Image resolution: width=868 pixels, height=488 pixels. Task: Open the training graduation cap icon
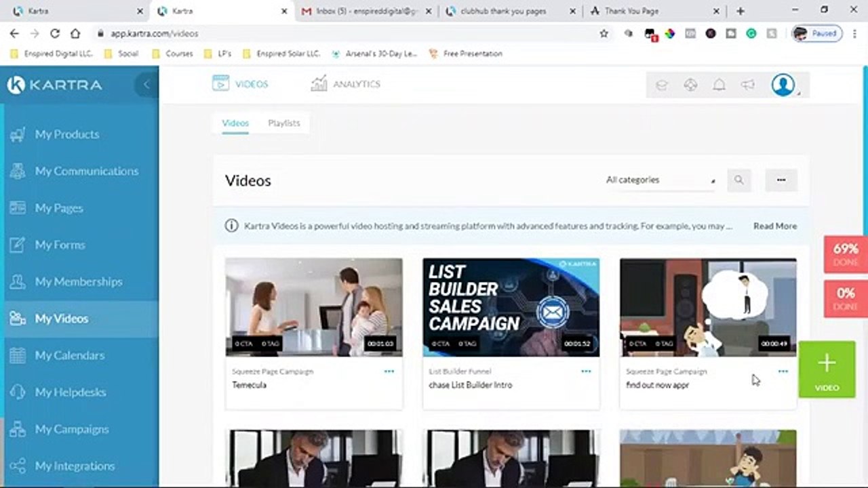pos(661,85)
